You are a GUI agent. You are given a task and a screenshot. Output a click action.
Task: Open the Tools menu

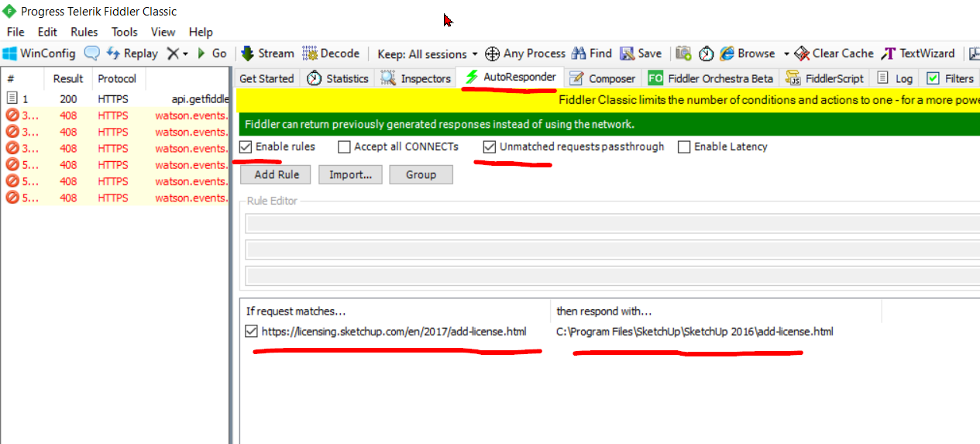click(124, 32)
